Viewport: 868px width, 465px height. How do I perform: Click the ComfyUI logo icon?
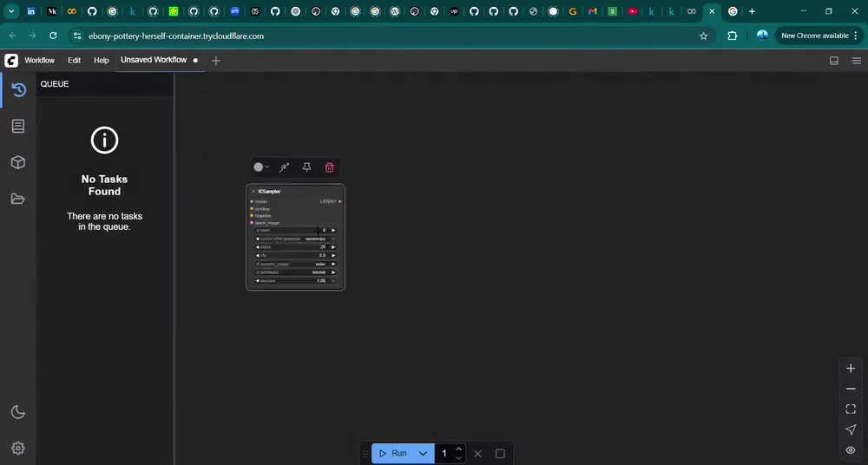point(11,61)
